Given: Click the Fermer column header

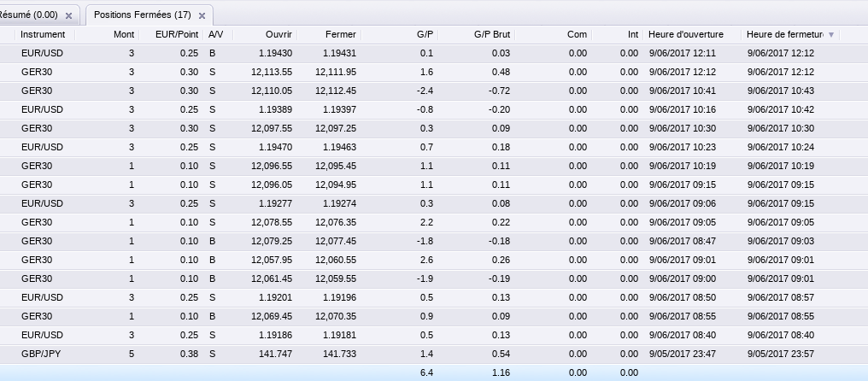Looking at the screenshot, I should (x=340, y=35).
